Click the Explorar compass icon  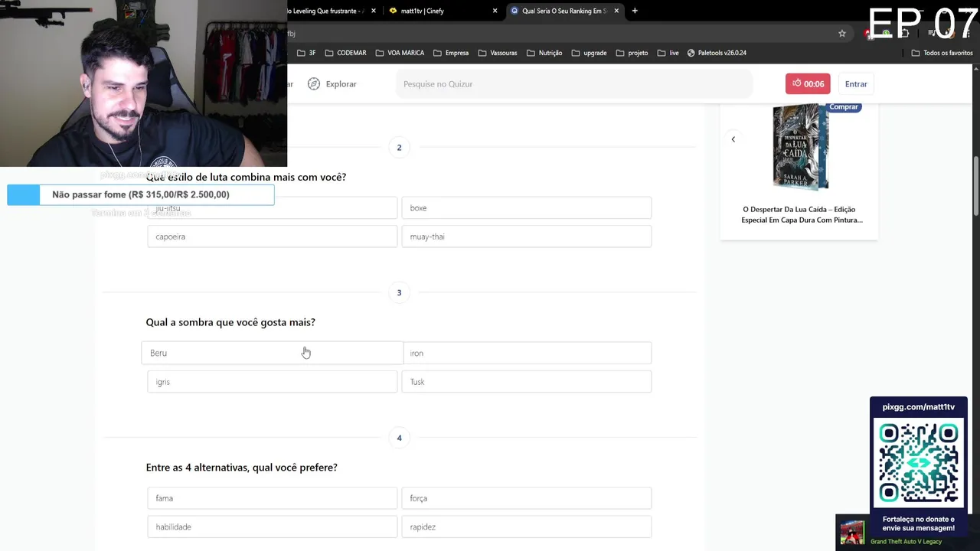tap(314, 84)
